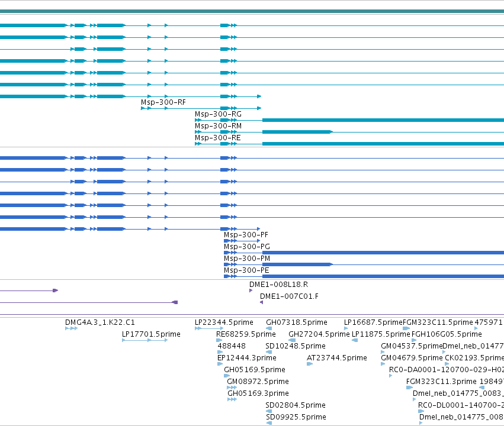Click the GM04537.5prime arrow glyph
Screen dimensions: 504x426
[383, 352]
